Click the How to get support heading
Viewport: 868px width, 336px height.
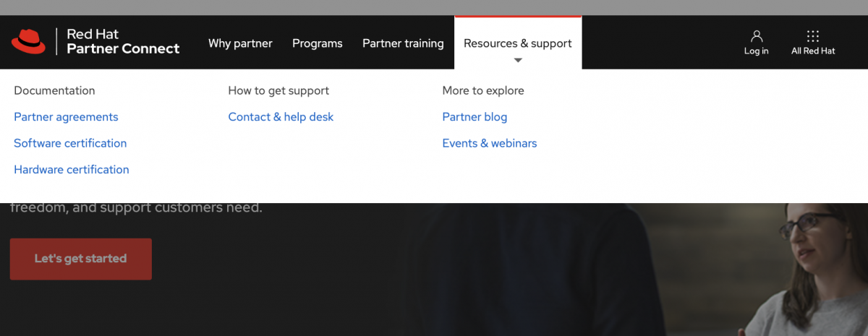[278, 91]
